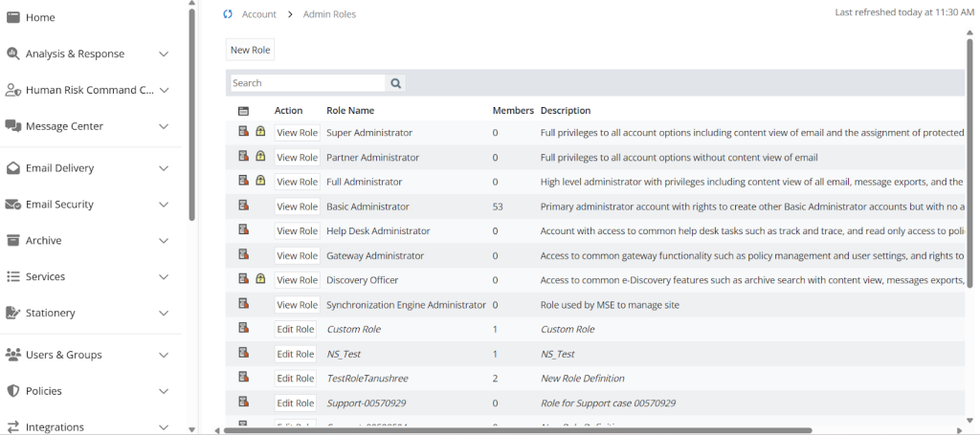Click the lock icon for Partner Administrator
The height and width of the screenshot is (435, 980).
pyautogui.click(x=260, y=156)
